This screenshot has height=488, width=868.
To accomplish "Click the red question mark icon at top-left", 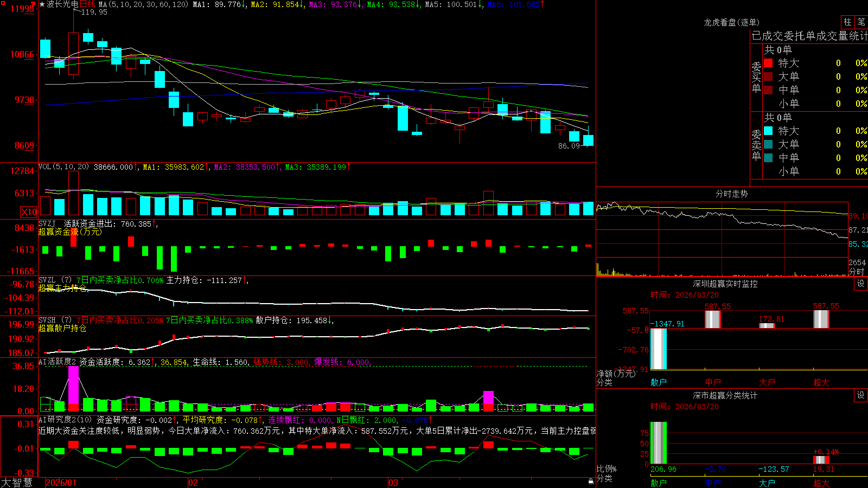I will tap(34, 4).
